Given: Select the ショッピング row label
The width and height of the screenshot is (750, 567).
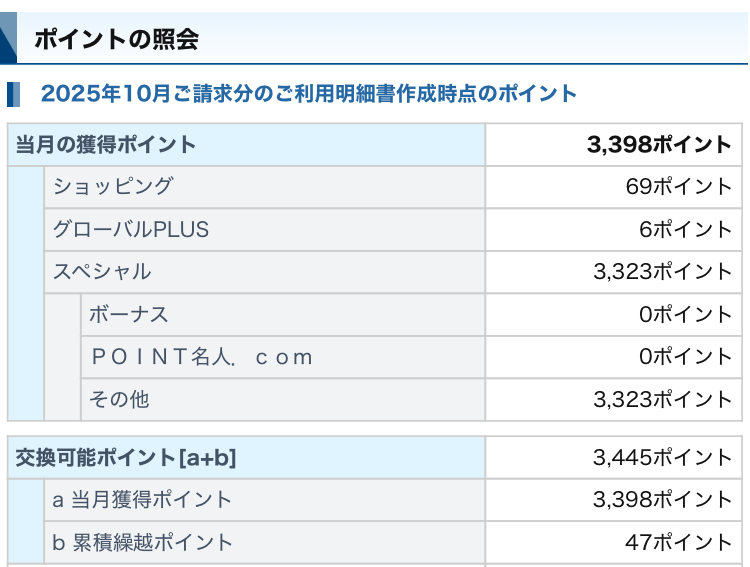Looking at the screenshot, I should pos(112,186).
